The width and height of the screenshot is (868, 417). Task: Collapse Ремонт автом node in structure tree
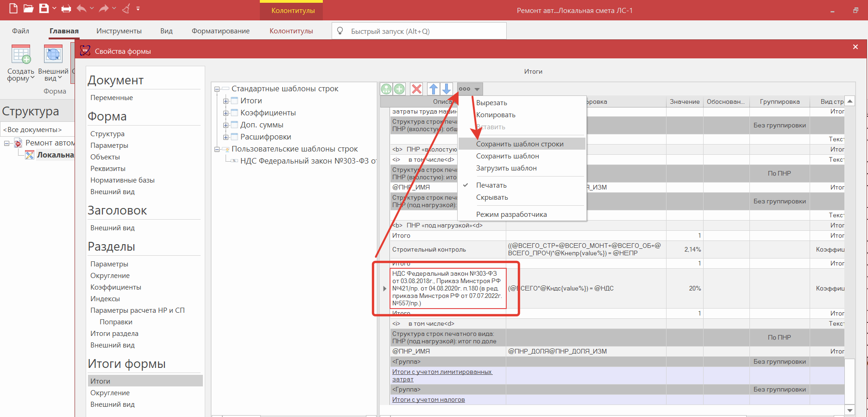6,143
